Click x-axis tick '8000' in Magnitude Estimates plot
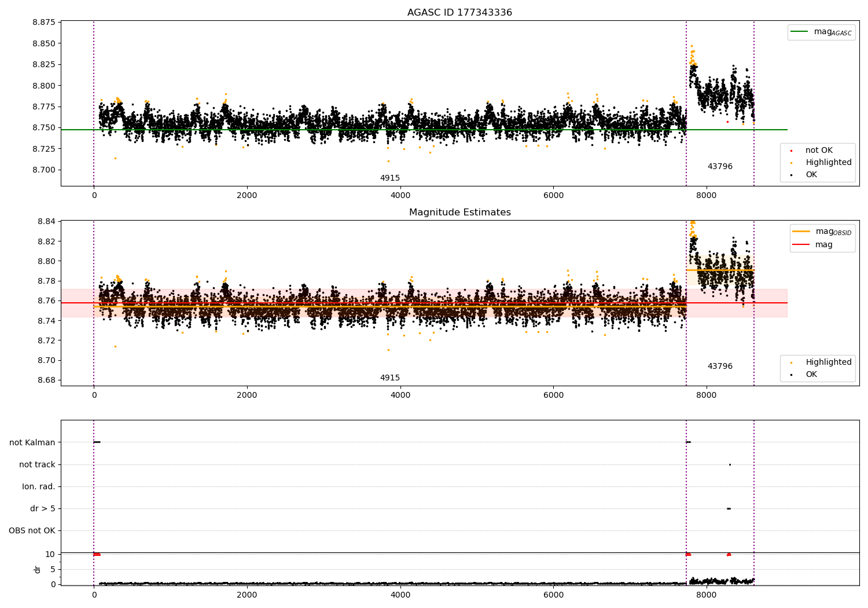The image size is (868, 608). click(x=707, y=395)
